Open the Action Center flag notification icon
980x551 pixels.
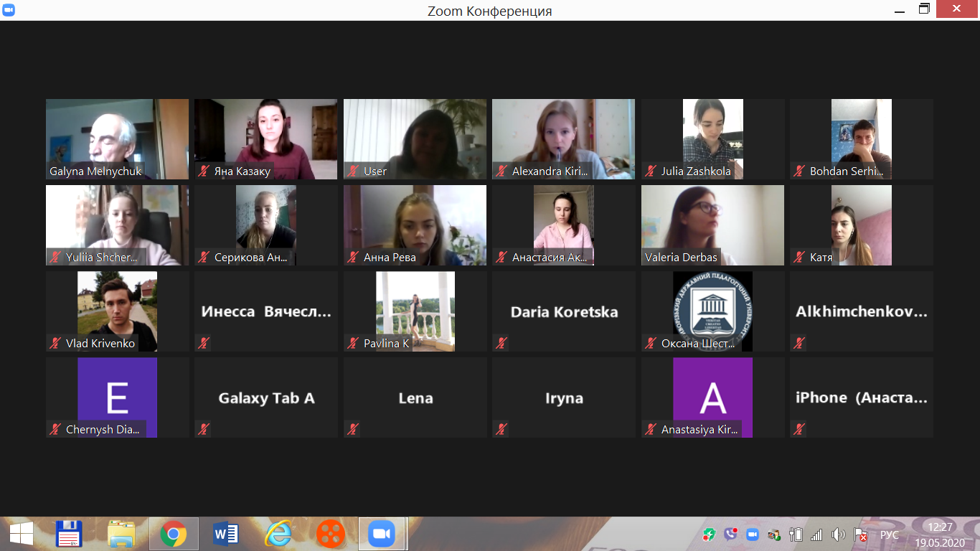pyautogui.click(x=860, y=534)
